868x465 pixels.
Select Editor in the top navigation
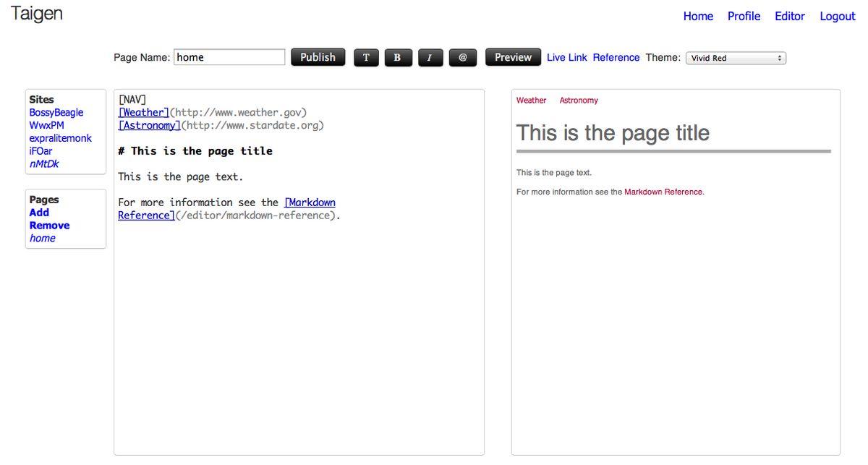[x=790, y=16]
